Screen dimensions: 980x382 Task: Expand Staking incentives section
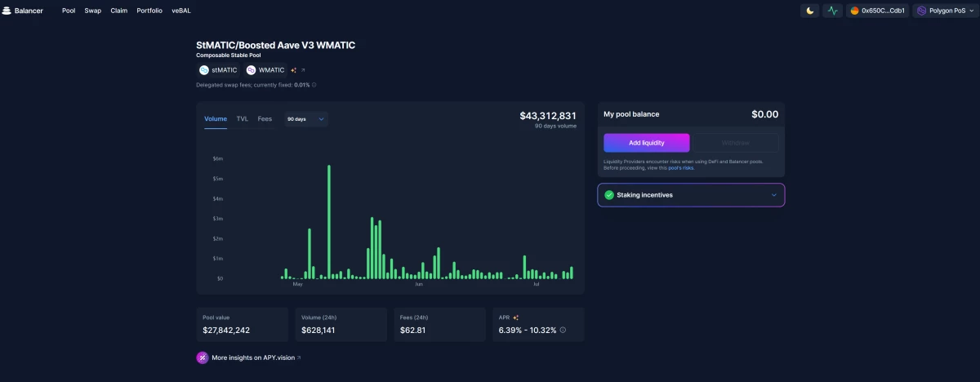[x=691, y=195]
